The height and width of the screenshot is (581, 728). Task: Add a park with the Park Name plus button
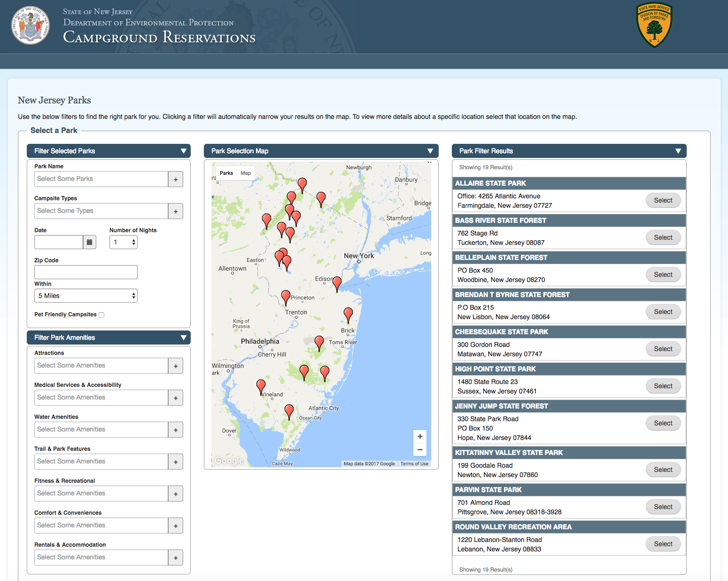tap(176, 179)
